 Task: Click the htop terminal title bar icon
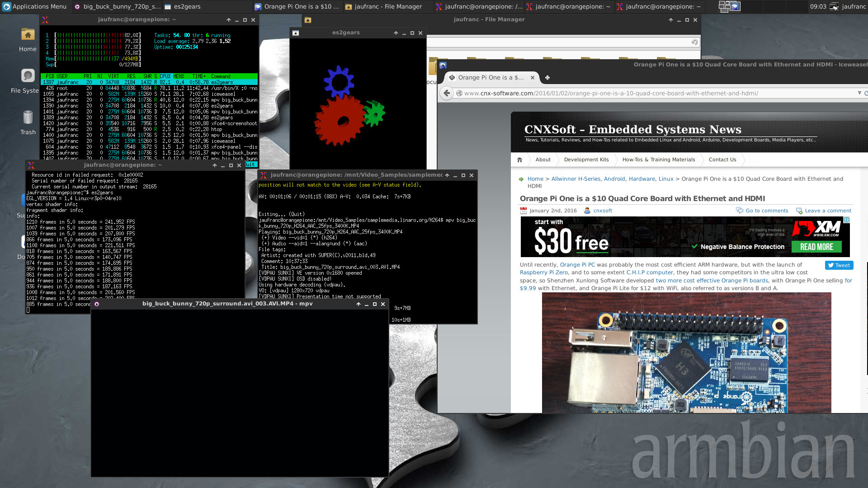coord(45,20)
